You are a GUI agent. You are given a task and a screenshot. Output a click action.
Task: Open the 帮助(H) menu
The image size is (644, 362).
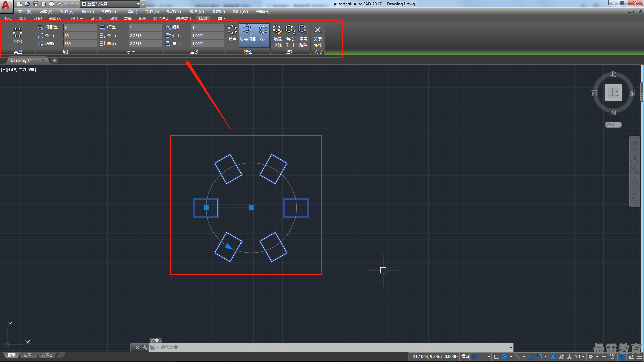(263, 12)
